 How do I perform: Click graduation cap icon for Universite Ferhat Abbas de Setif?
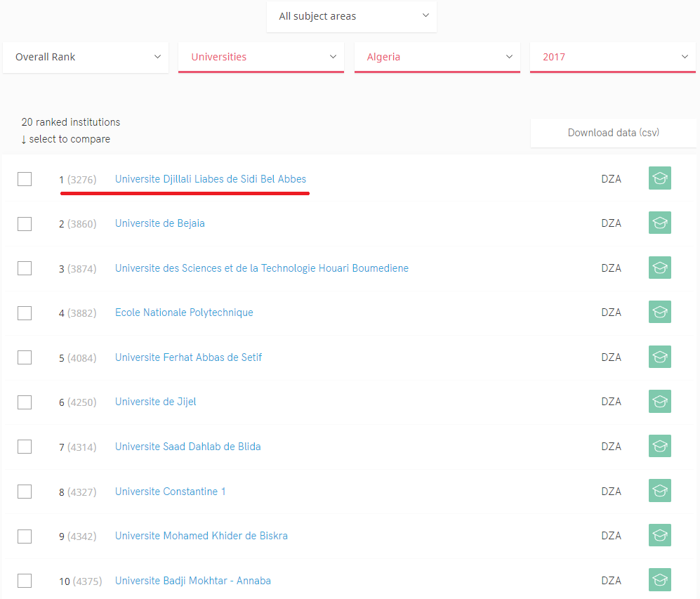(x=660, y=357)
